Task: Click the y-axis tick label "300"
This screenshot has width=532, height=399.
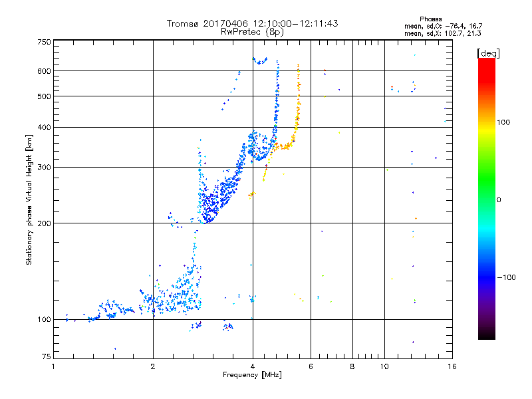Action: coord(44,168)
